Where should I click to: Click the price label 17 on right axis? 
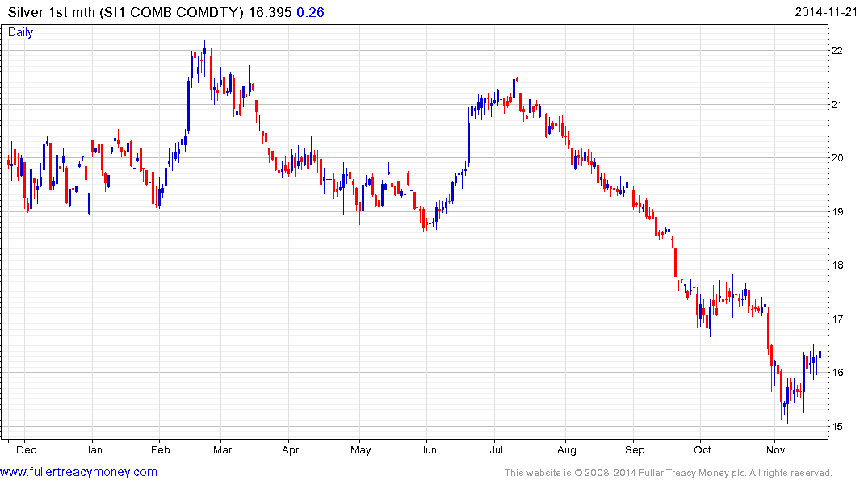click(x=837, y=319)
